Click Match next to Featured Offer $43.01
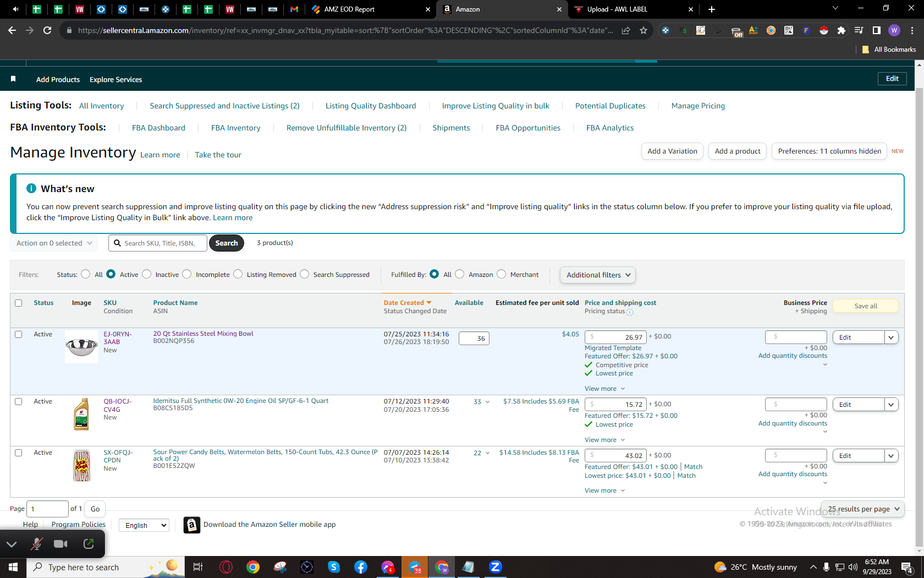The height and width of the screenshot is (578, 924). coord(693,467)
